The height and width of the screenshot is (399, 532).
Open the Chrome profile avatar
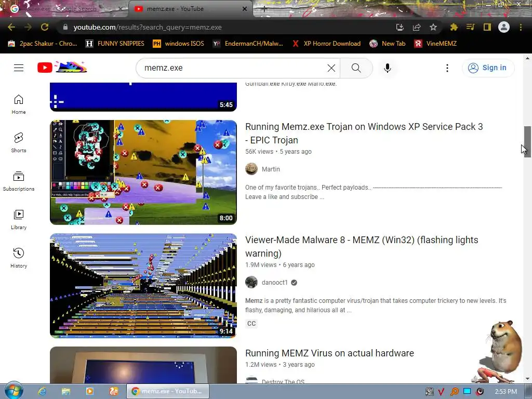click(504, 27)
